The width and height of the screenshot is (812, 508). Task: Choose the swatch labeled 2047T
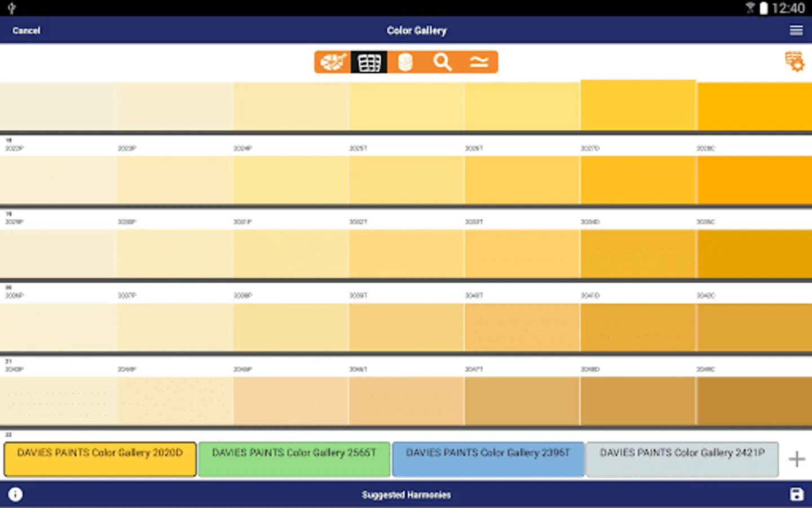click(522, 401)
